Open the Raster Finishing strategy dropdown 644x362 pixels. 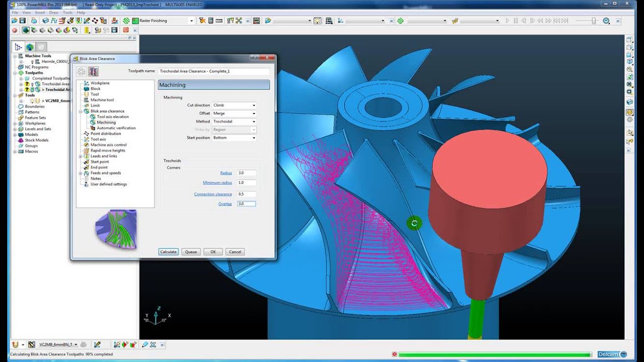tap(191, 21)
